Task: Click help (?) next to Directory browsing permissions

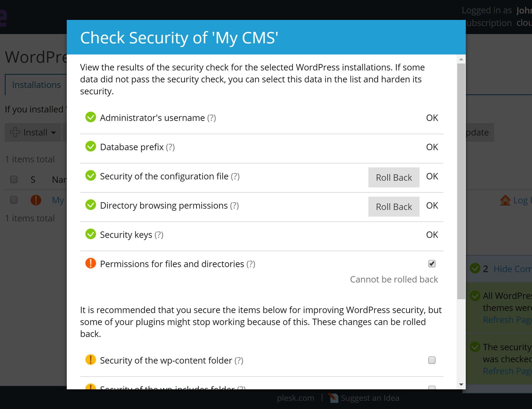Action: [234, 206]
